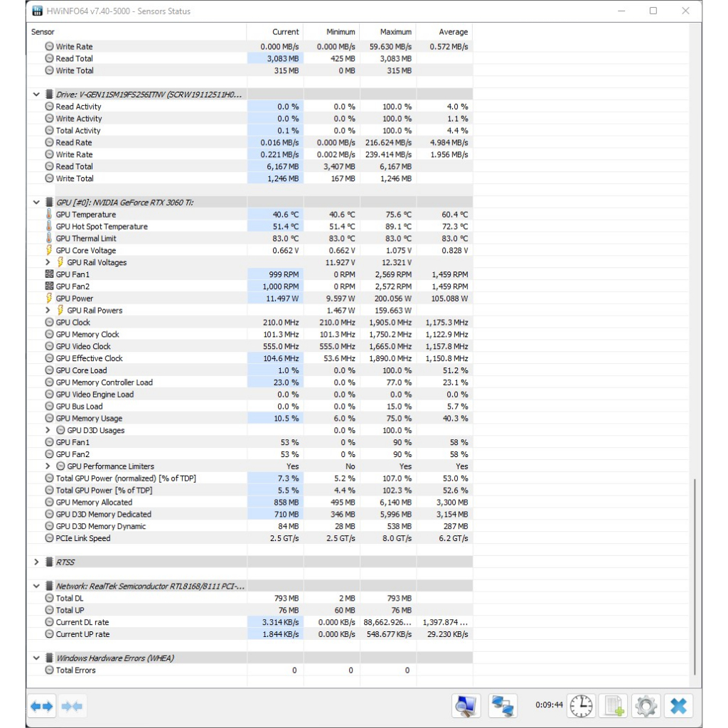Viewport: 728px width, 728px height.
Task: Click thermometer icon of GPU Hot Spot Temperature
Action: (49, 226)
